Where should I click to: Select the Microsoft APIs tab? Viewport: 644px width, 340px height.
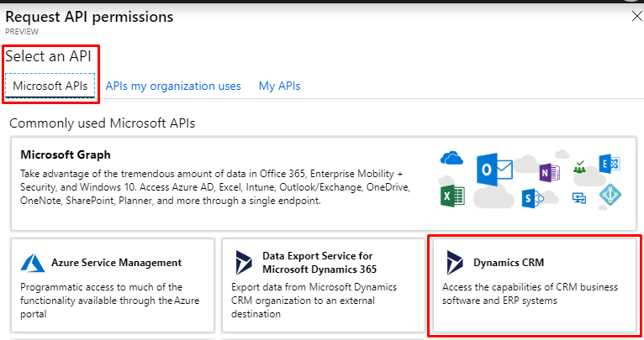[x=50, y=86]
